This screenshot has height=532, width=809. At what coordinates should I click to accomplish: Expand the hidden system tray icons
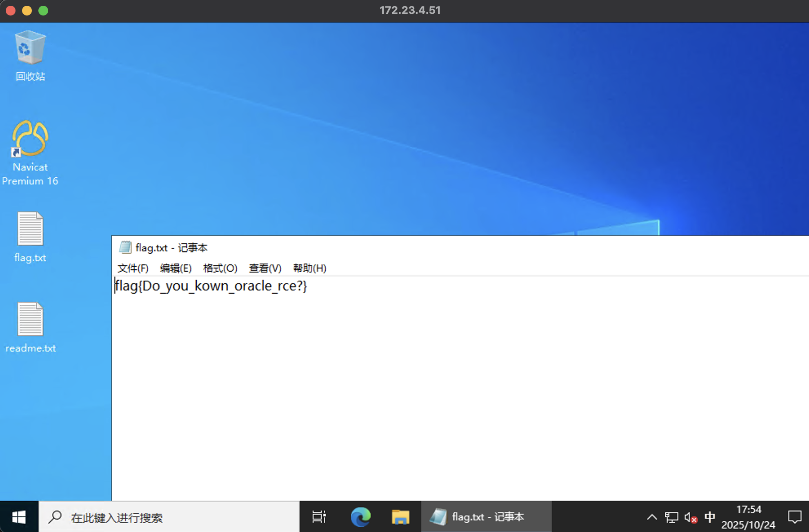tap(652, 517)
